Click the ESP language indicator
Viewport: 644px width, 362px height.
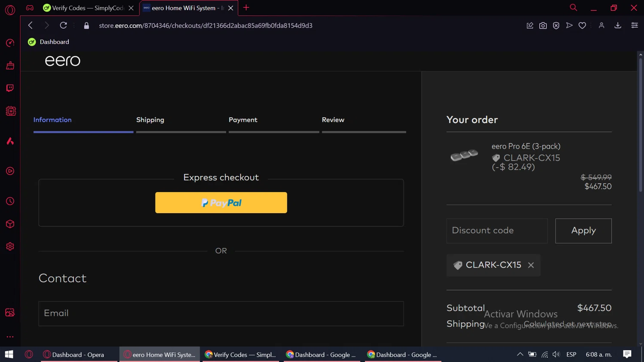coord(571,354)
